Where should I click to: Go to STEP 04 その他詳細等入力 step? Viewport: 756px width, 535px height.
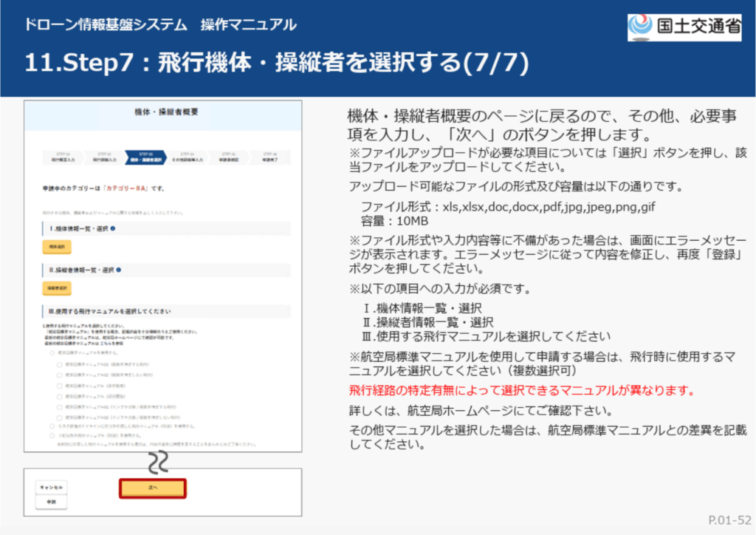click(x=188, y=157)
